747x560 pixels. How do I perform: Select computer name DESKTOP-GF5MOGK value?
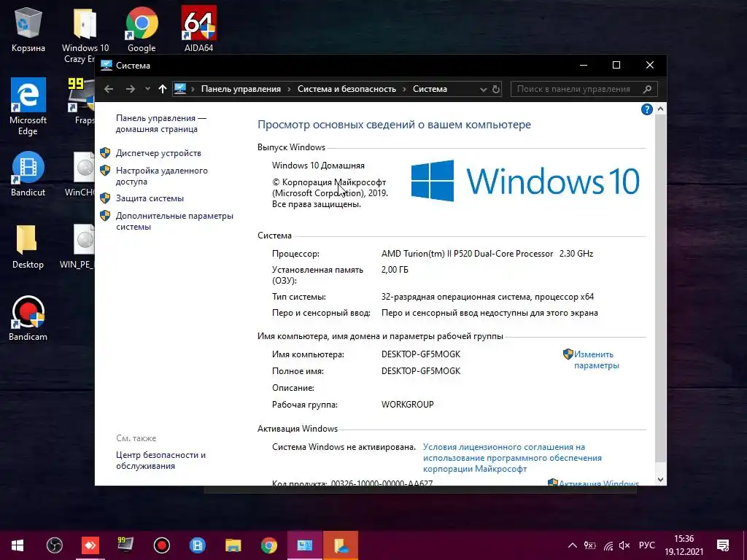pyautogui.click(x=421, y=354)
